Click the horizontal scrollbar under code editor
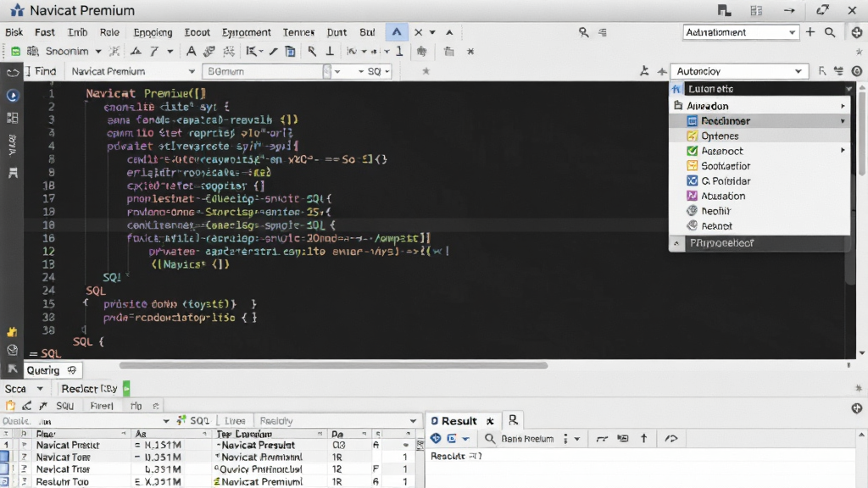868x488 pixels. (333, 365)
